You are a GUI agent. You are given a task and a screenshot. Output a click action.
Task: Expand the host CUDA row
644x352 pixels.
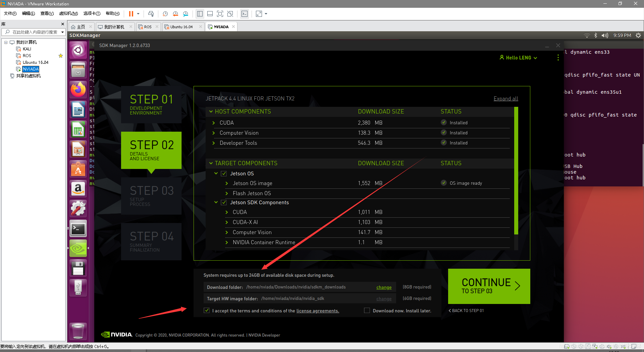pyautogui.click(x=214, y=123)
